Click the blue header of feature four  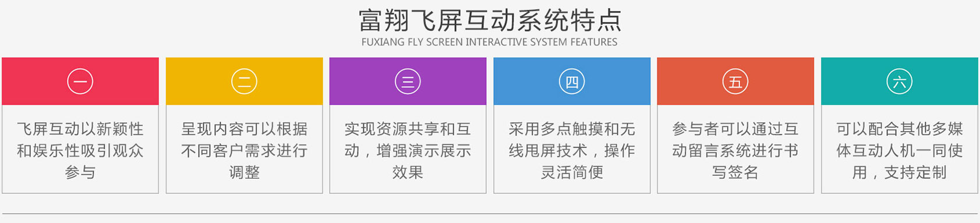pos(572,81)
